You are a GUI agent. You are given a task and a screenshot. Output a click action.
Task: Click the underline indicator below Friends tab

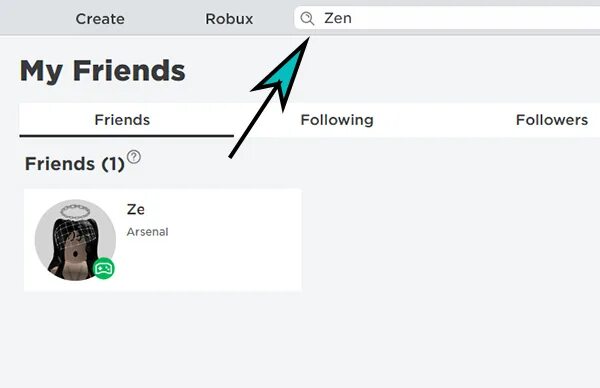(127, 136)
